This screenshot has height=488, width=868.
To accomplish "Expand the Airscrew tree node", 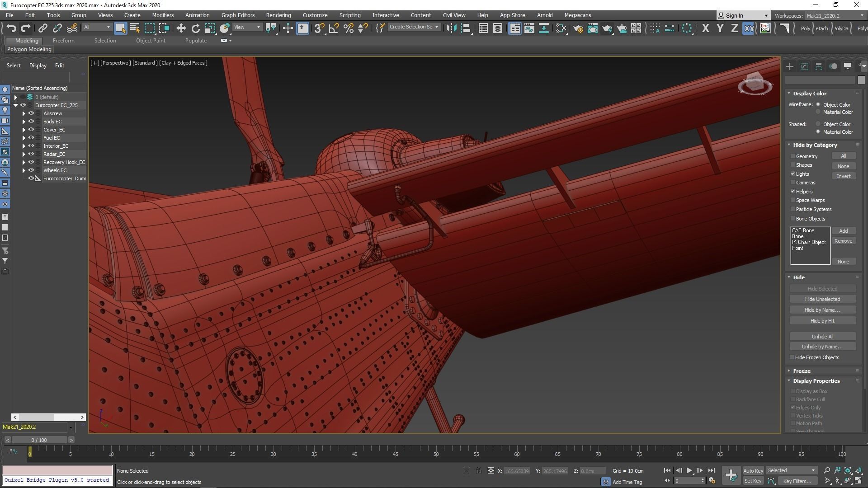I will (24, 113).
